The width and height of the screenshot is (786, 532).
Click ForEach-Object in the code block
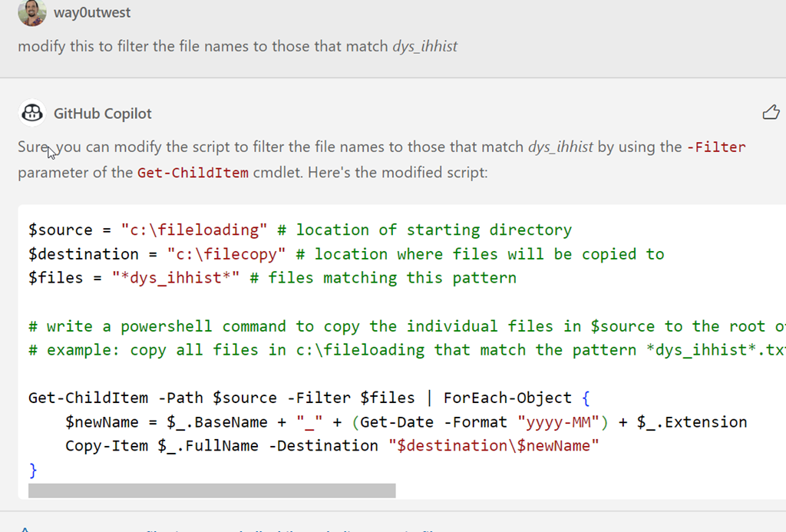click(507, 398)
